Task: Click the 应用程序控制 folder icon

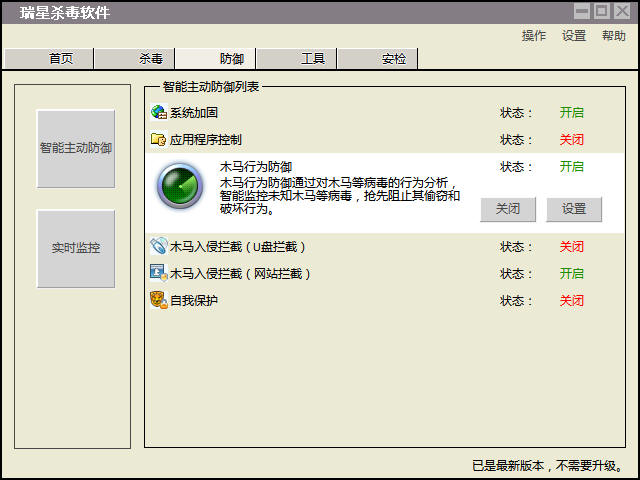Action: (x=159, y=140)
